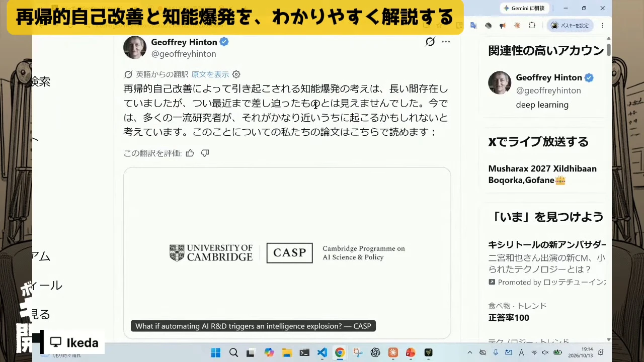
Task: Click the 「いま」を見つけよう heading
Action: [546, 217]
